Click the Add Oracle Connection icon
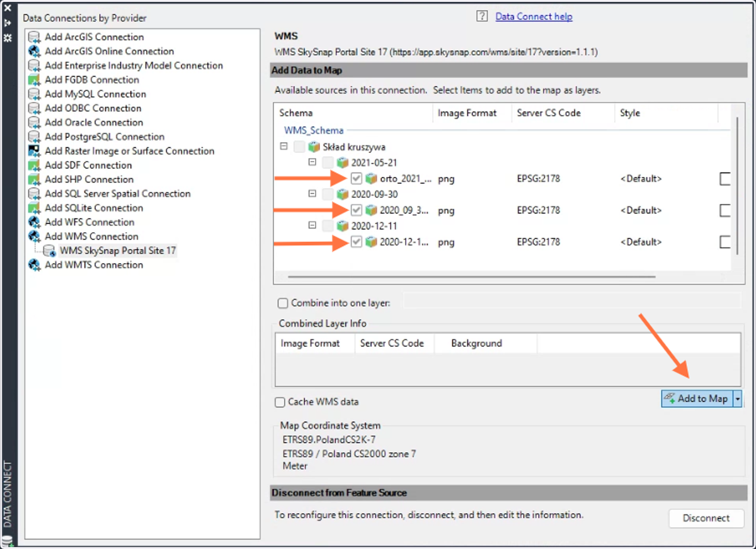 click(35, 123)
